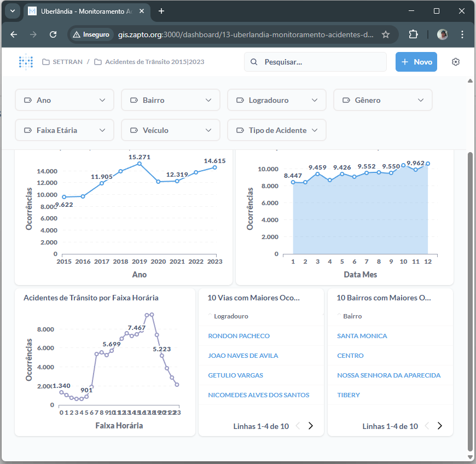Screen dimensions: 476x464
Task: Click the Chrome profile avatar icon
Action: [442, 34]
